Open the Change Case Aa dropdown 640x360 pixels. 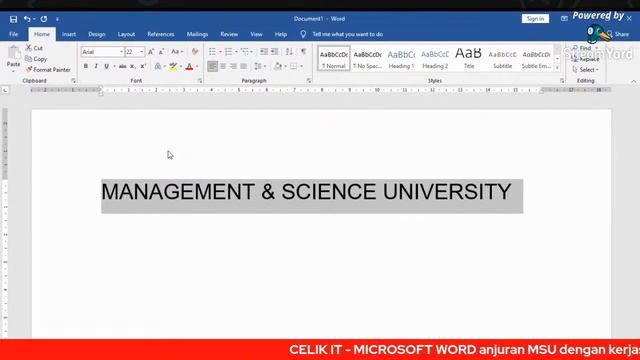click(x=177, y=52)
